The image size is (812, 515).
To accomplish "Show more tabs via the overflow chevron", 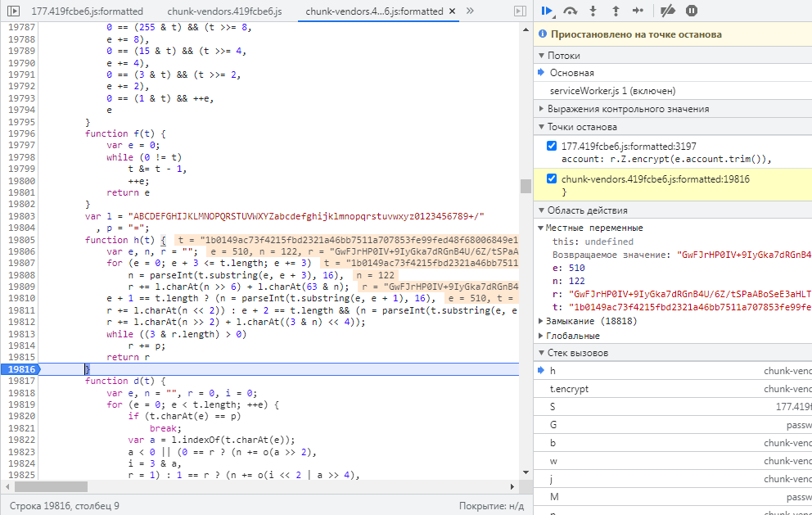I will (469, 11).
